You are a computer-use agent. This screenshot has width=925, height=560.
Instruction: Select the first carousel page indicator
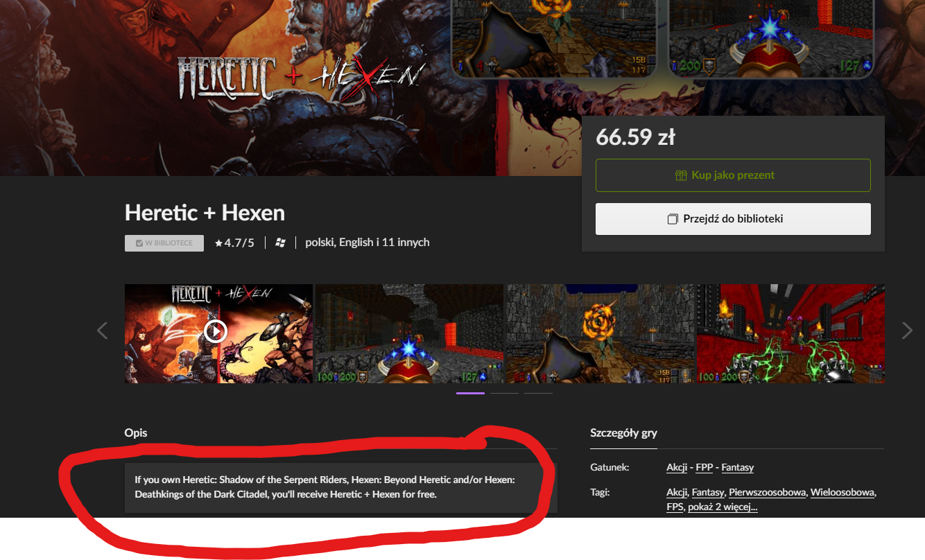[470, 393]
